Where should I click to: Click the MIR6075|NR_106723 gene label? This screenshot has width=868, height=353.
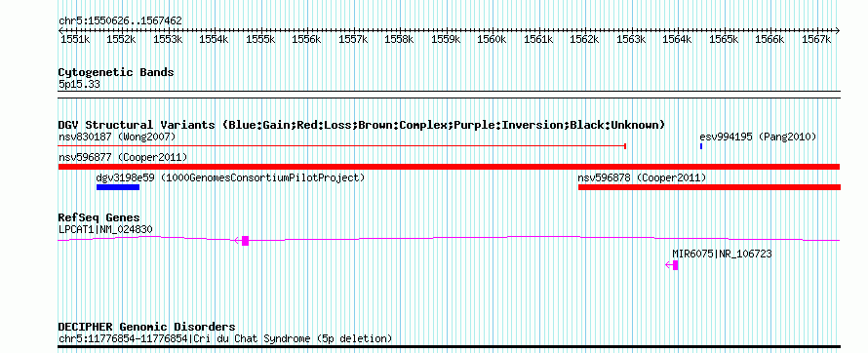722,254
